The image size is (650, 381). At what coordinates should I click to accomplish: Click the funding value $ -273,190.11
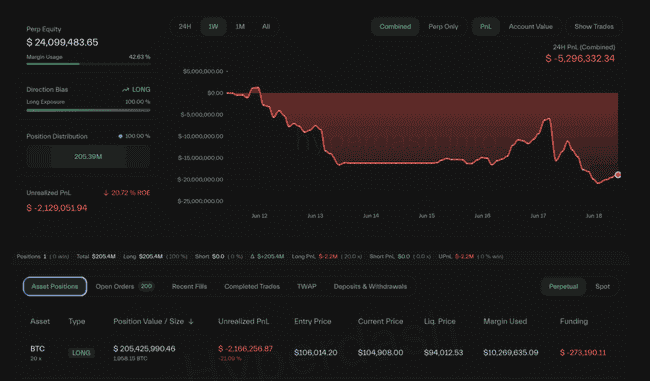(x=583, y=353)
